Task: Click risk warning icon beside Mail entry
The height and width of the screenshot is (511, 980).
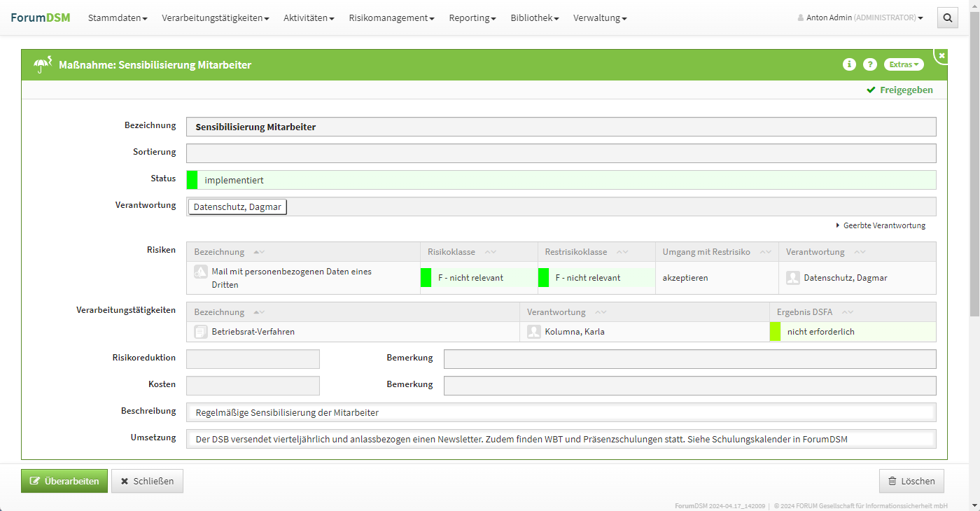Action: pos(201,272)
